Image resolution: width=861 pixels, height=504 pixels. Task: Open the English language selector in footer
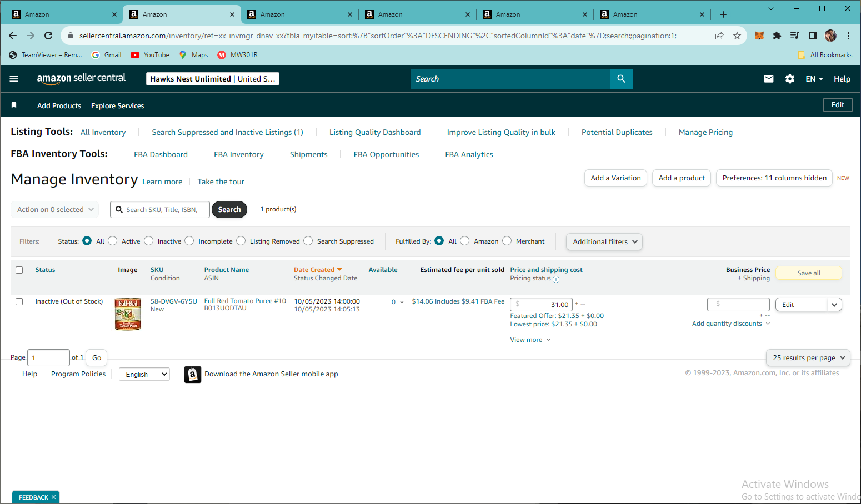coord(144,374)
